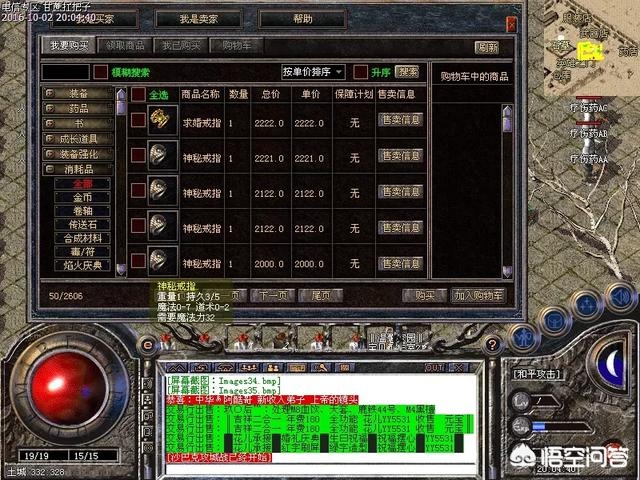Click the crescent moon day-night indicator
This screenshot has height=480, width=640.
click(x=611, y=364)
